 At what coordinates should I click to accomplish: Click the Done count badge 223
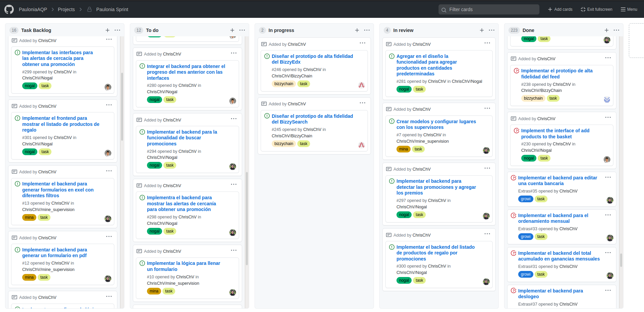514,30
